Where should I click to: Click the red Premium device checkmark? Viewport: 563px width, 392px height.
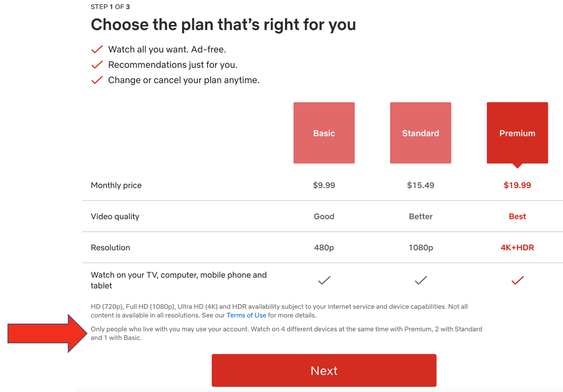click(517, 281)
